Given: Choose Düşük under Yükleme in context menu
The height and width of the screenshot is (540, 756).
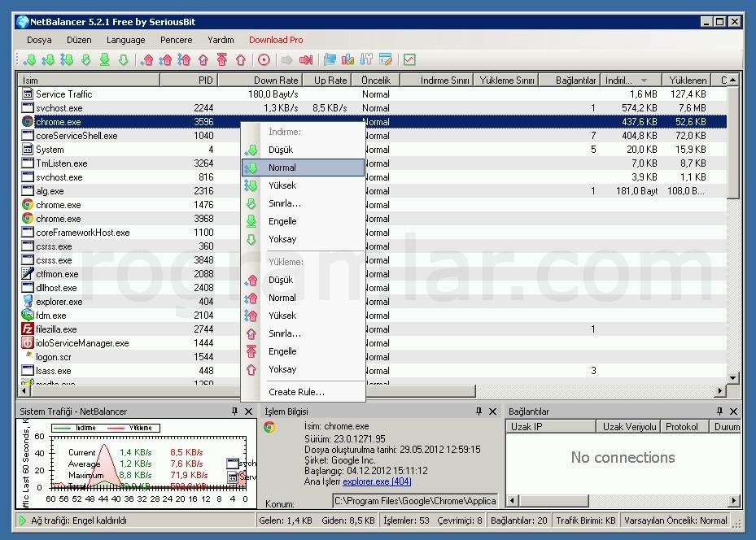Looking at the screenshot, I should [303, 280].
